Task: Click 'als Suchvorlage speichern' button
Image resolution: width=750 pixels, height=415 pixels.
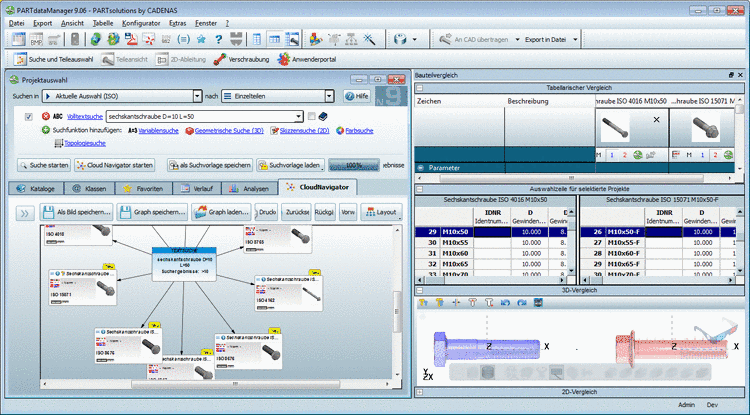Action: coord(210,165)
